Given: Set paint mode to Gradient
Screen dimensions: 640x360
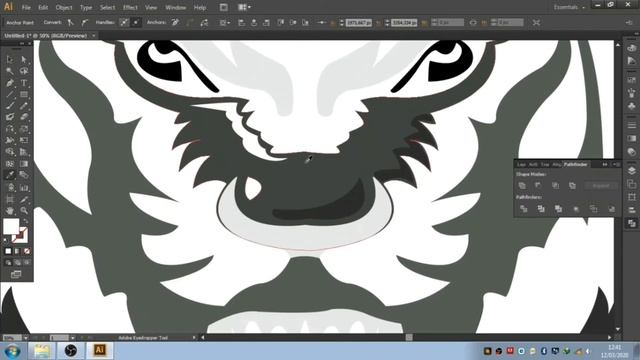Looking at the screenshot, I should (x=18, y=251).
